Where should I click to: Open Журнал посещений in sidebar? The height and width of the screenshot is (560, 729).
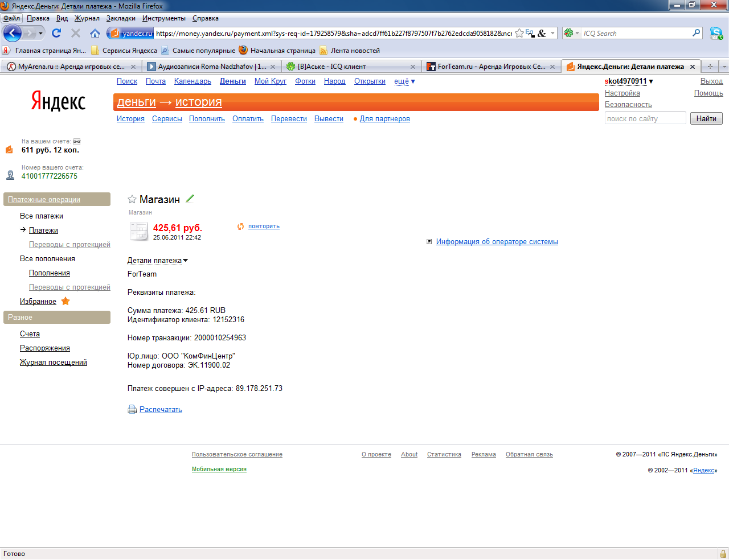(54, 363)
